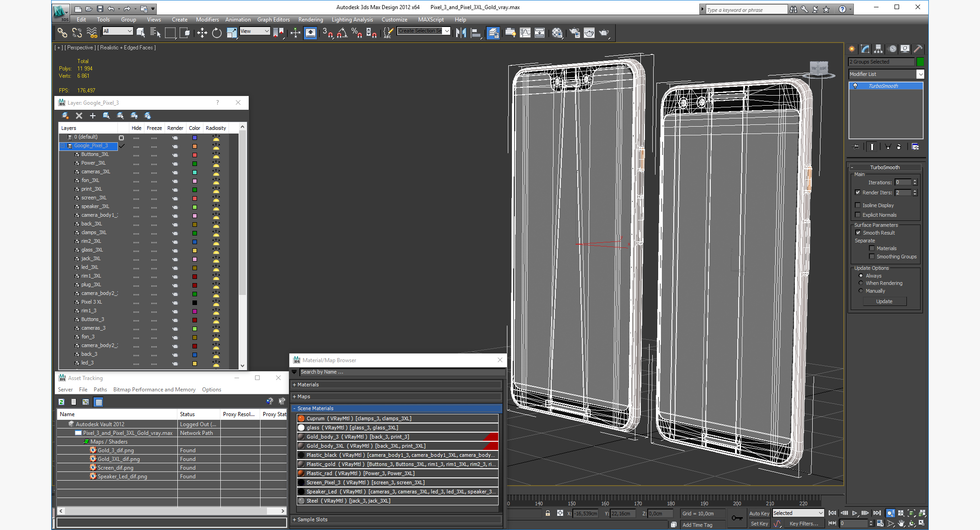This screenshot has height=530, width=980.
Task: Click the Buttons_3XL layer color swatch
Action: (x=194, y=155)
